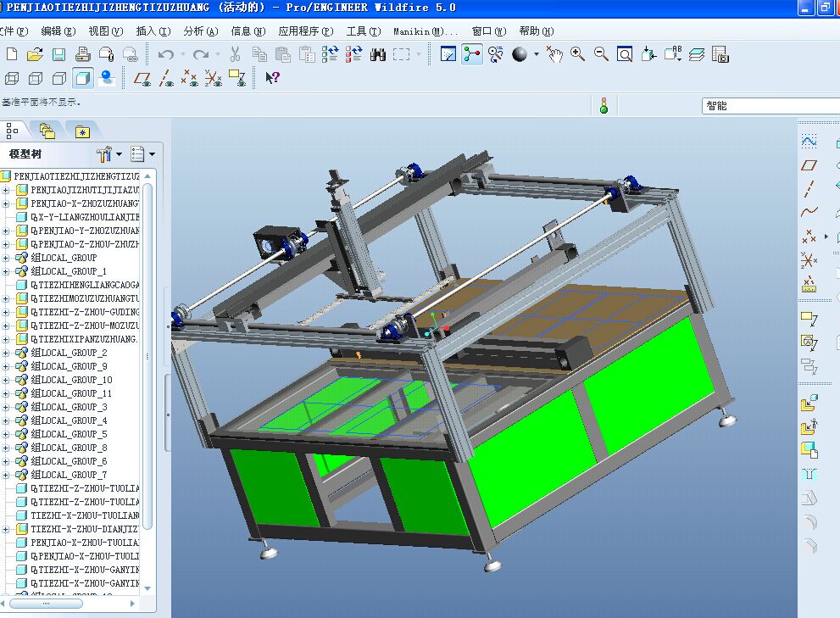Expand LOCAL_GROUP_9 tree node

5,366
